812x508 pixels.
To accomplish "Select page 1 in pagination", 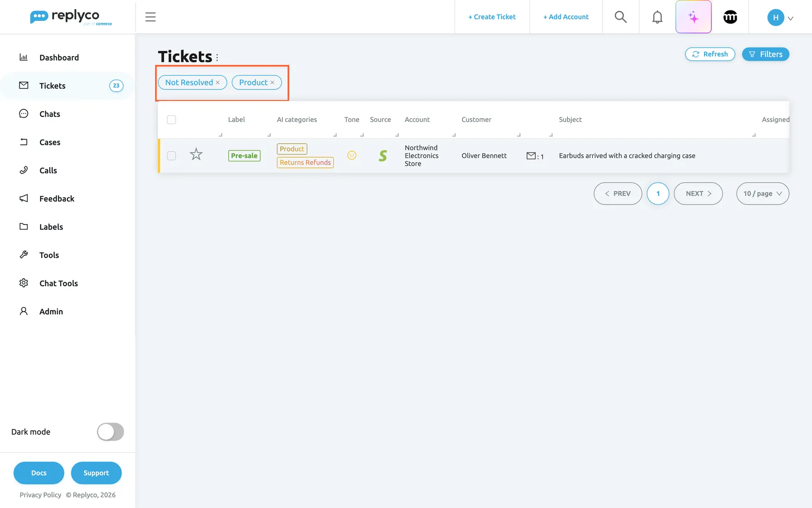I will point(658,194).
